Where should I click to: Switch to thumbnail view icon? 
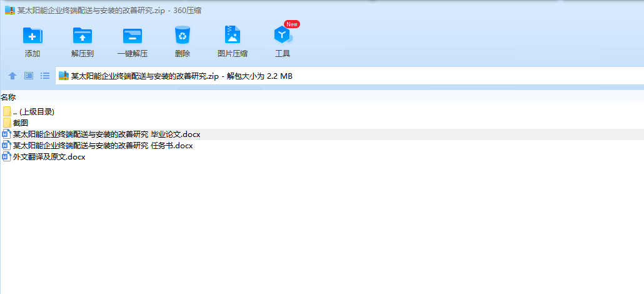pos(29,76)
